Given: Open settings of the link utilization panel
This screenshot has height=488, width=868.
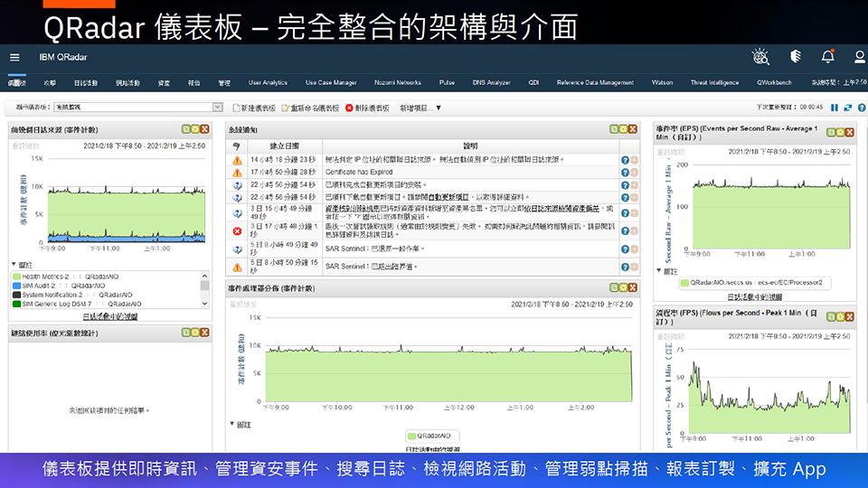Looking at the screenshot, I should (x=195, y=332).
